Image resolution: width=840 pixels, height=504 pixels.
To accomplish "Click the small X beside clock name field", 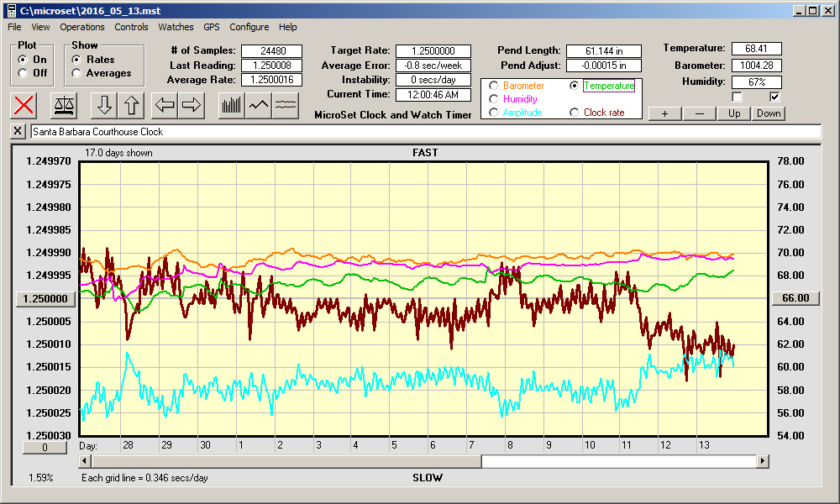I will [18, 131].
